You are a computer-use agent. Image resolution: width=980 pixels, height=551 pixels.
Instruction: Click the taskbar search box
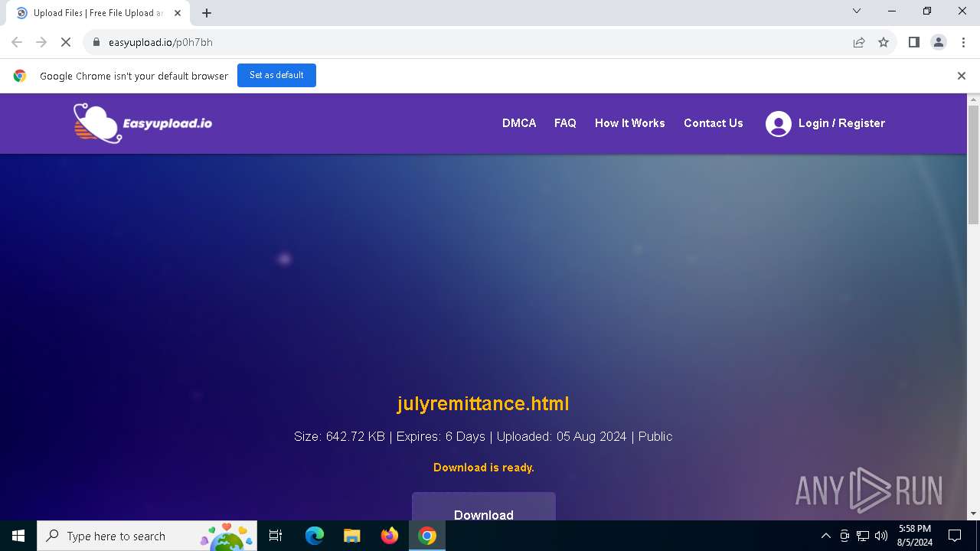pos(147,536)
